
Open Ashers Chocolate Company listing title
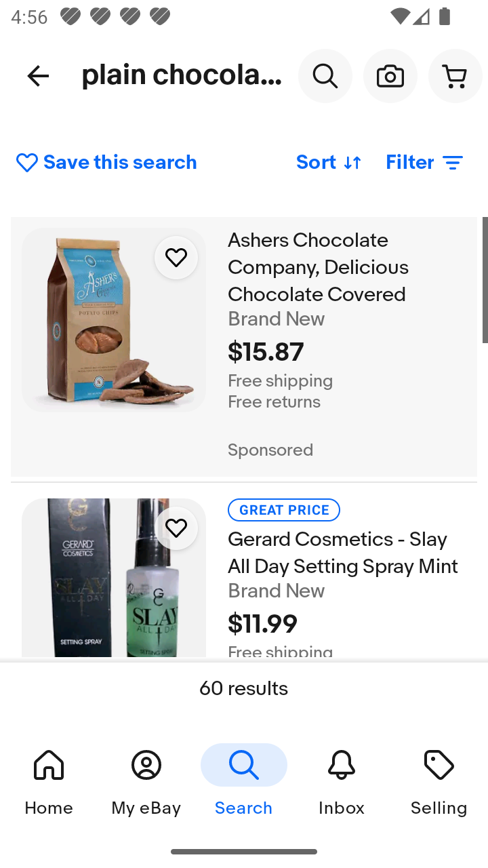(x=319, y=267)
